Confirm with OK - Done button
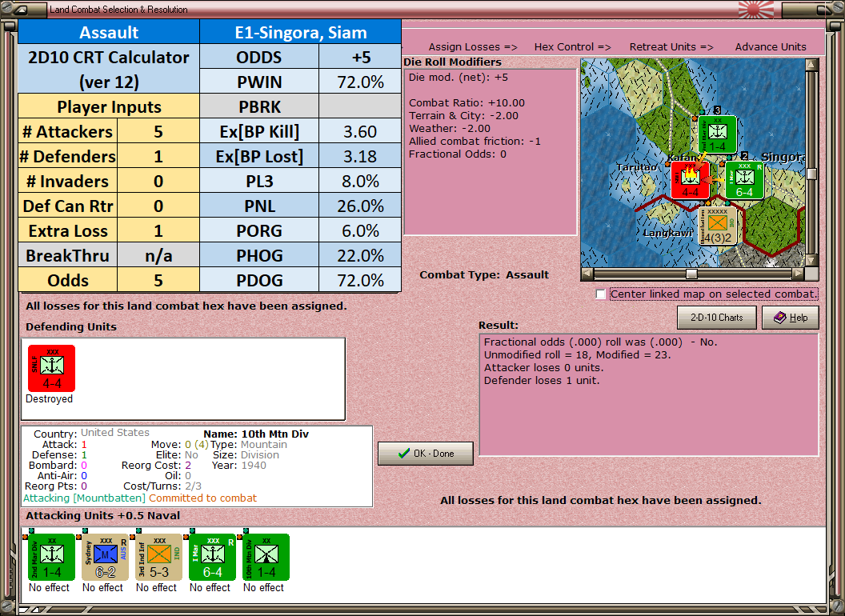845x616 pixels. click(x=426, y=454)
